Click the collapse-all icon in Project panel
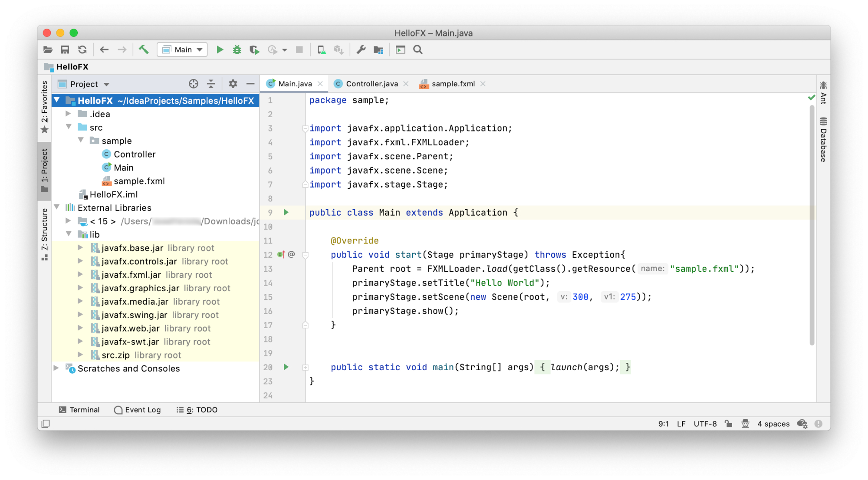868x480 pixels. [x=211, y=84]
